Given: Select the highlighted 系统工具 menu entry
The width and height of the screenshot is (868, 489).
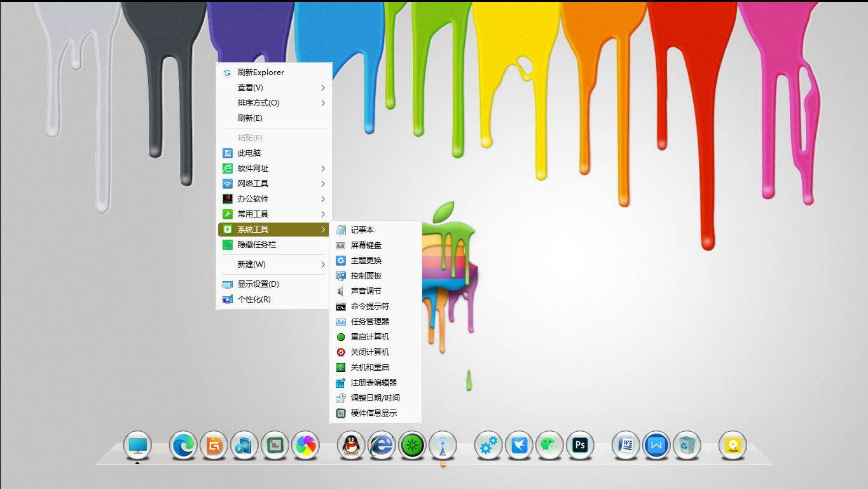Looking at the screenshot, I should [x=273, y=230].
